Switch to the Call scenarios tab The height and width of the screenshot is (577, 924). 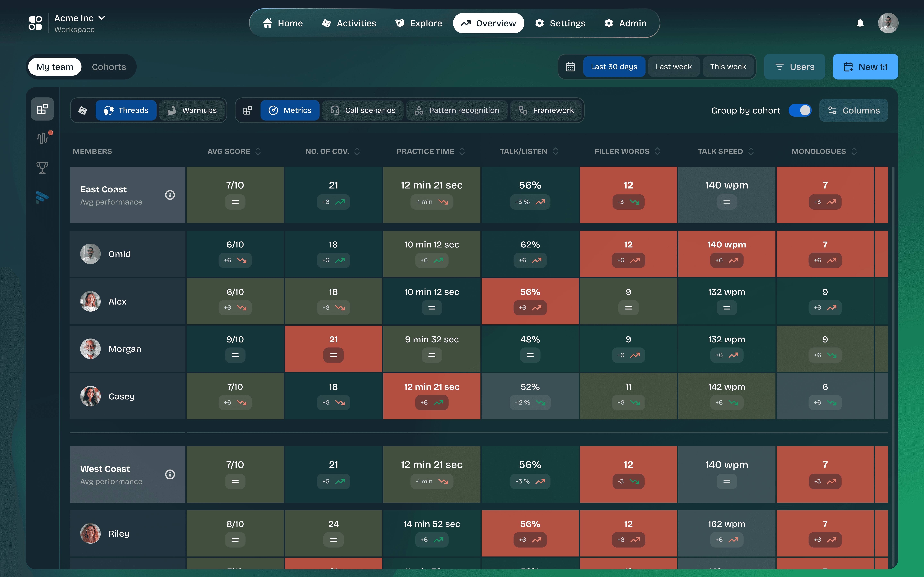363,110
